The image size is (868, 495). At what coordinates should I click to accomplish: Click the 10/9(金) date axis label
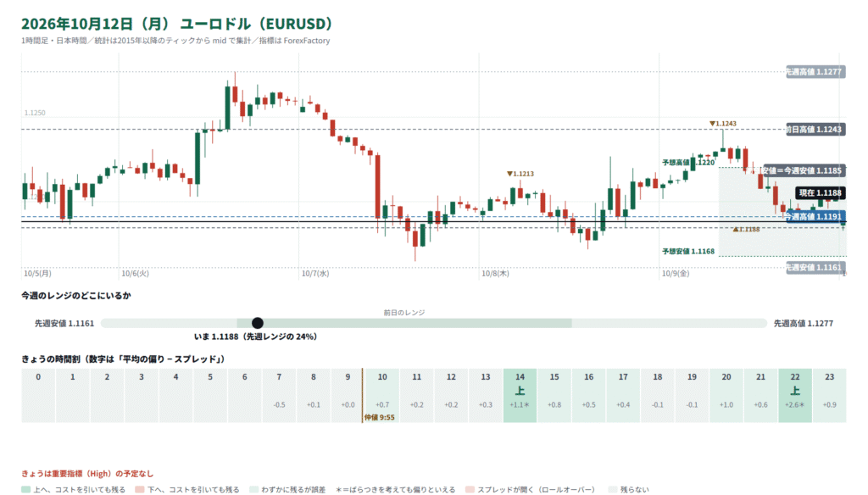[x=676, y=274]
